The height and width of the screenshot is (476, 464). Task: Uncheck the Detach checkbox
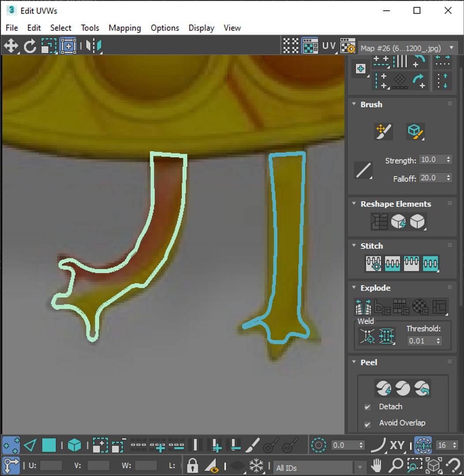[367, 407]
